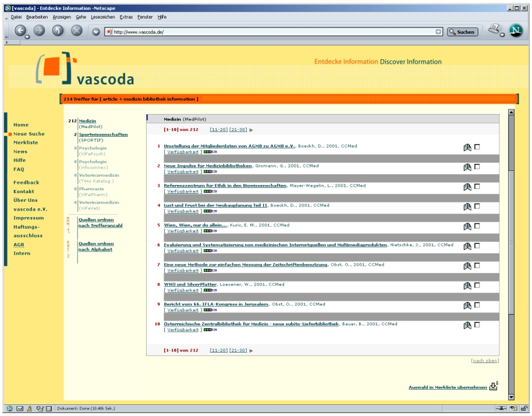Click the scrollbar up arrow
The width and height of the screenshot is (532, 416).
511,112
